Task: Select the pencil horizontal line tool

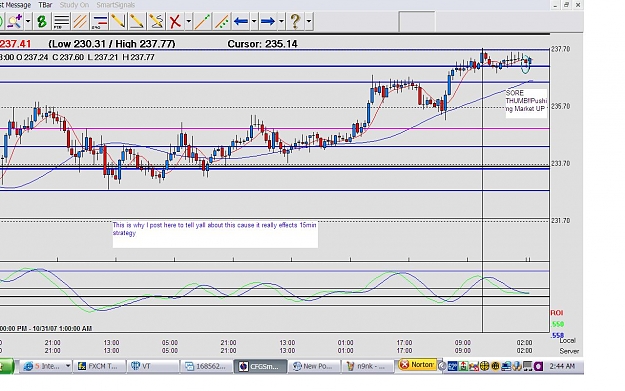Action: 137,21
